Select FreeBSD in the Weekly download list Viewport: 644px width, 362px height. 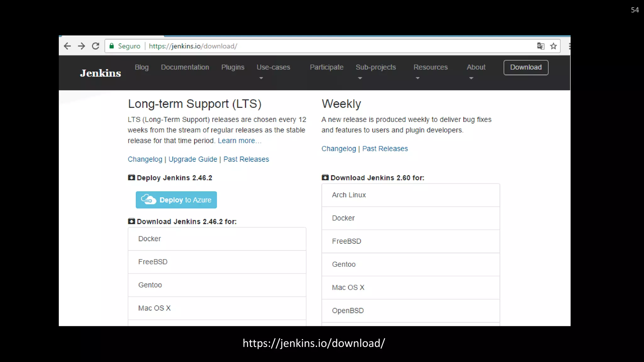[411, 241]
